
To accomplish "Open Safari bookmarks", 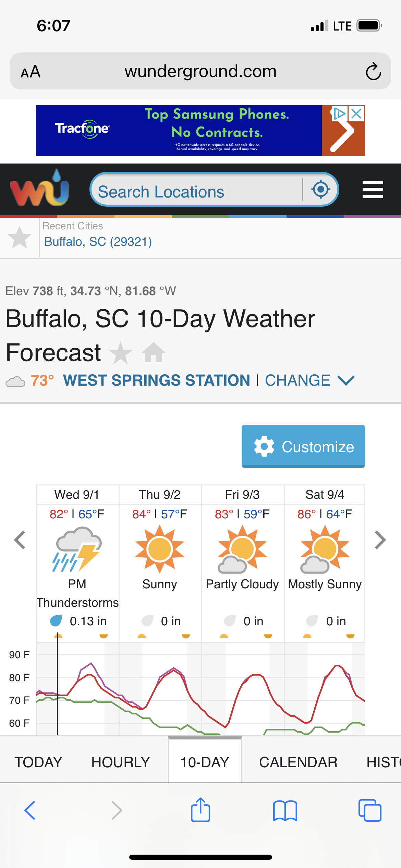I will [285, 810].
